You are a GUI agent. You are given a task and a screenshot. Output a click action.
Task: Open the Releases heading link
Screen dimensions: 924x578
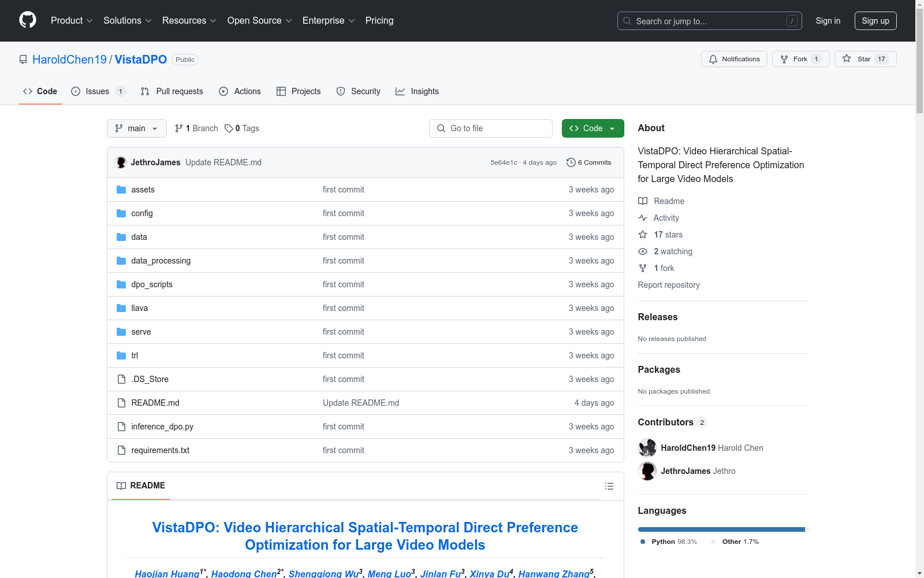[658, 317]
